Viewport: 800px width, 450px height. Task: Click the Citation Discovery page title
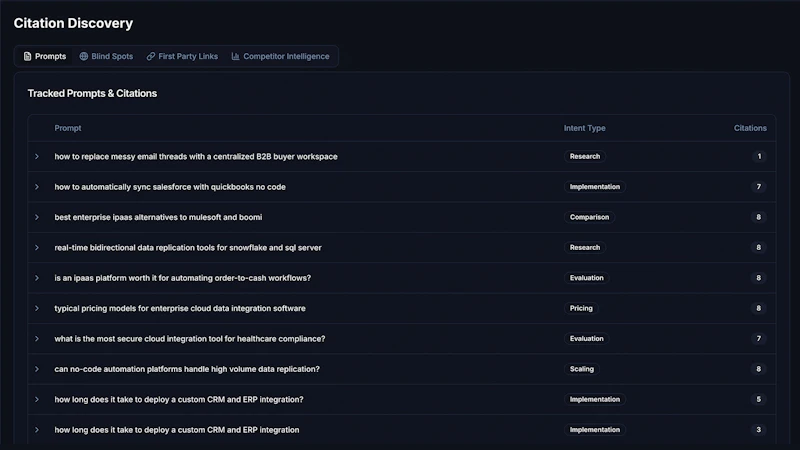click(x=73, y=23)
